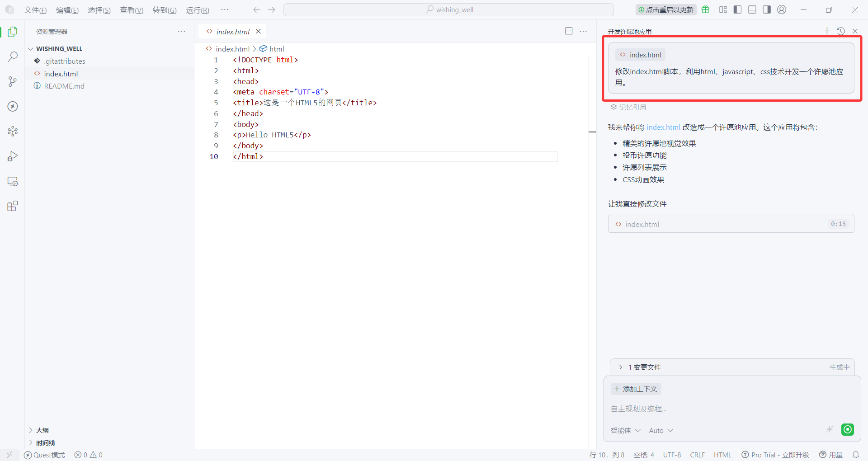
Task: Open the compass icon in activity bar
Action: tap(13, 106)
